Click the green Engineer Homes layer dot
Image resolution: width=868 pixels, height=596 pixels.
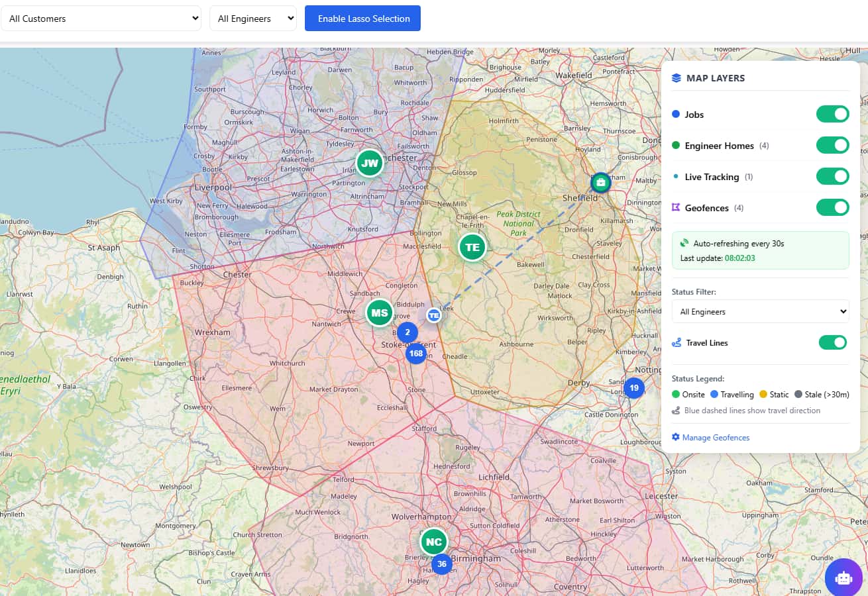(676, 145)
